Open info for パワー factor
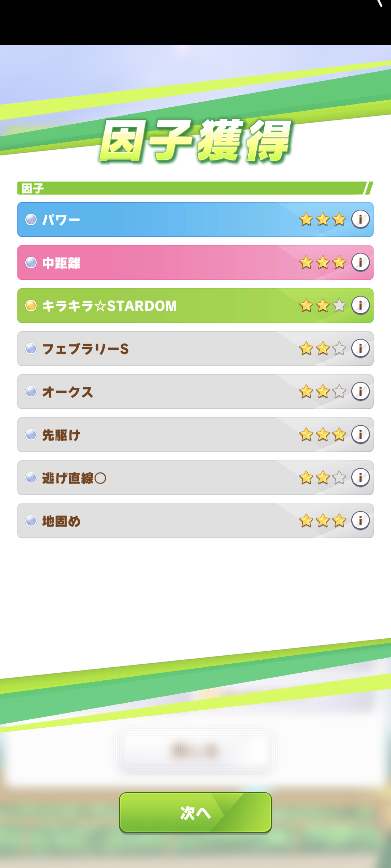Screen dimensions: 391x868 (x=360, y=219)
